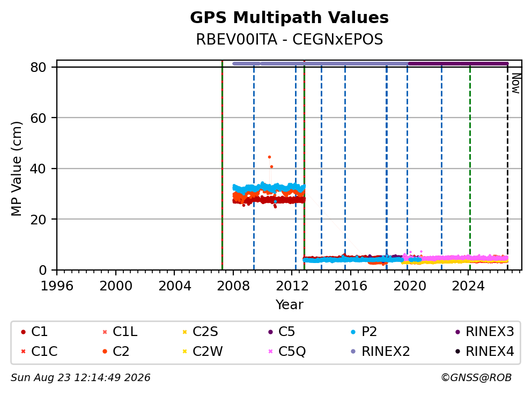Click the 'Now' dashed line label

tap(516, 84)
